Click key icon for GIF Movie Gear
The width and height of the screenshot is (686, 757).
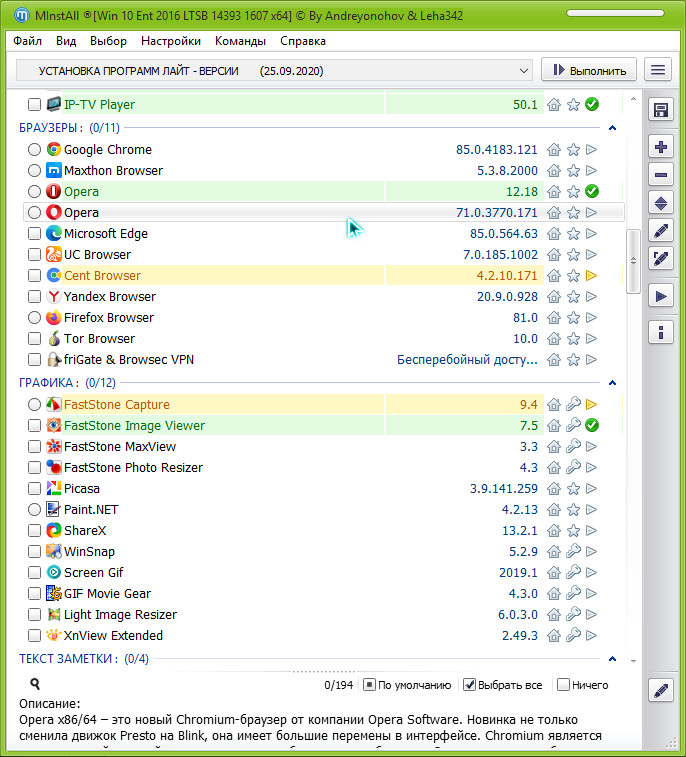(573, 593)
